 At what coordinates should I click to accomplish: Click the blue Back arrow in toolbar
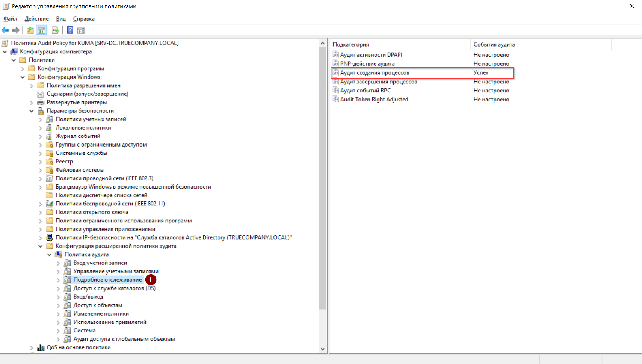point(5,30)
